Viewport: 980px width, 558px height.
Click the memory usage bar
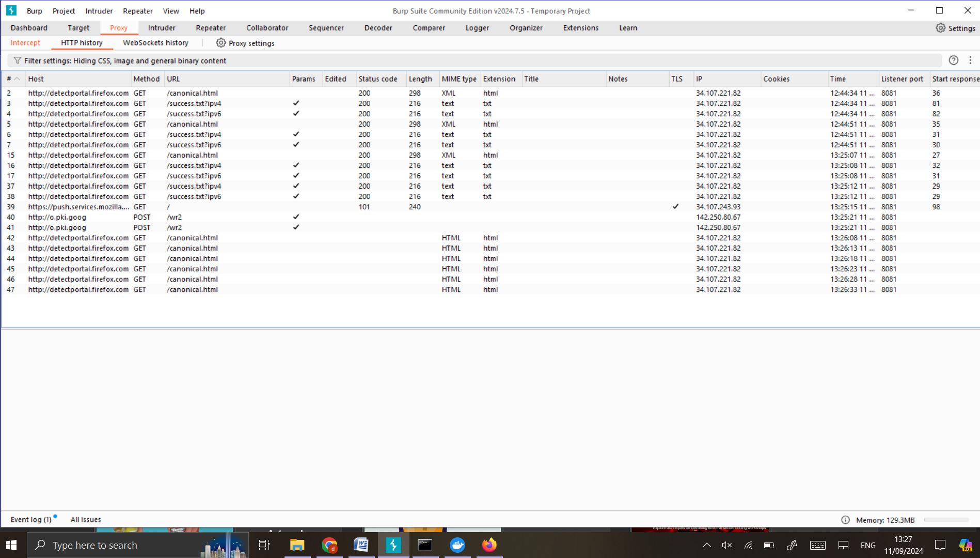pos(946,520)
